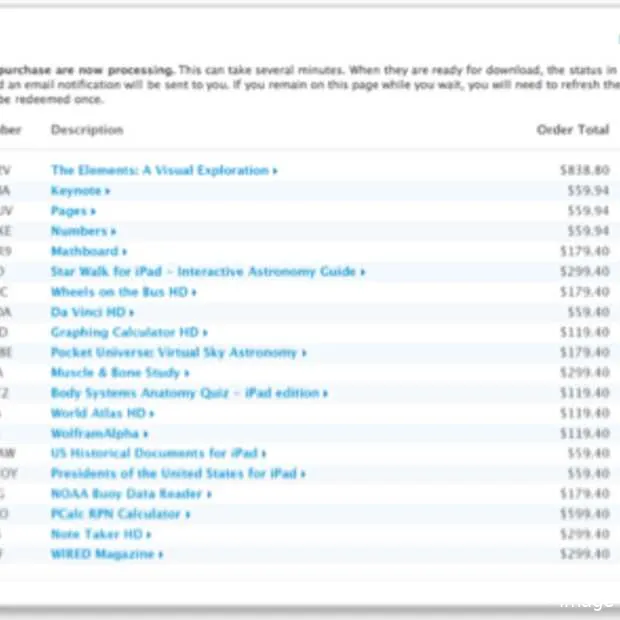Expand arrow beside WolframAlpha
The image size is (620, 620).
[x=147, y=434]
